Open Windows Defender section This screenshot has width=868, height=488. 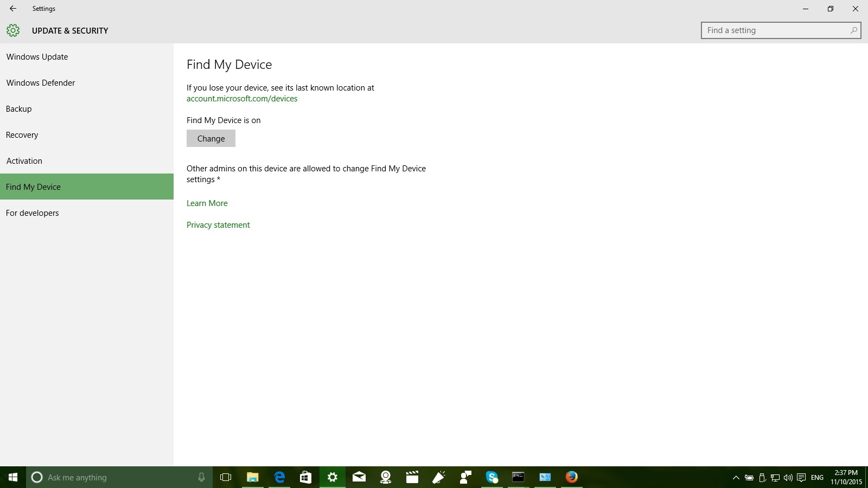pos(87,82)
